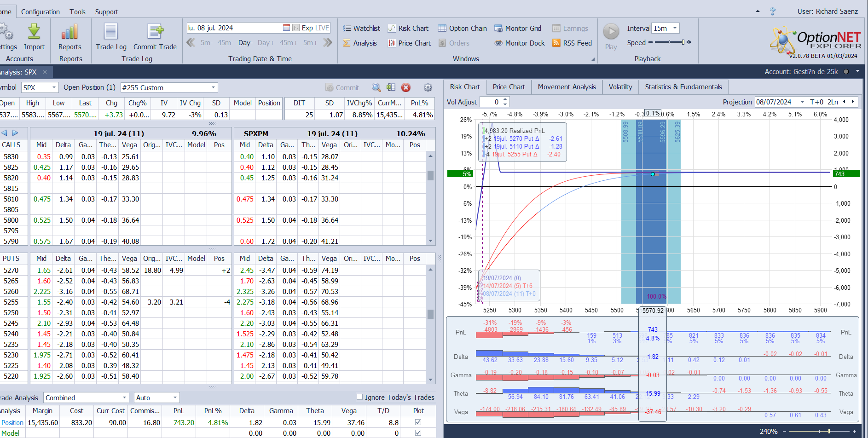The height and width of the screenshot is (438, 868).
Task: Collapse the ribbon with the up arrow
Action: [x=758, y=11]
